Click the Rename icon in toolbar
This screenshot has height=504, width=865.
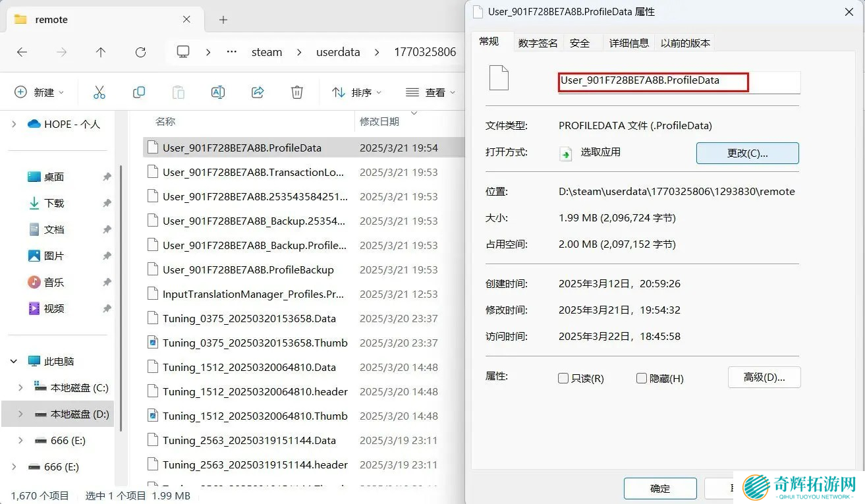pyautogui.click(x=218, y=92)
